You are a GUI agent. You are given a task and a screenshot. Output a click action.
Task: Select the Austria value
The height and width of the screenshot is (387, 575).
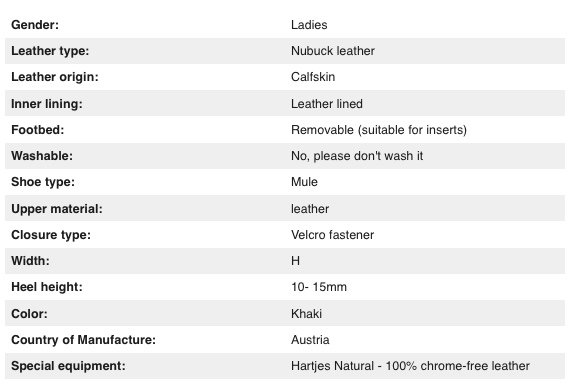pos(310,340)
